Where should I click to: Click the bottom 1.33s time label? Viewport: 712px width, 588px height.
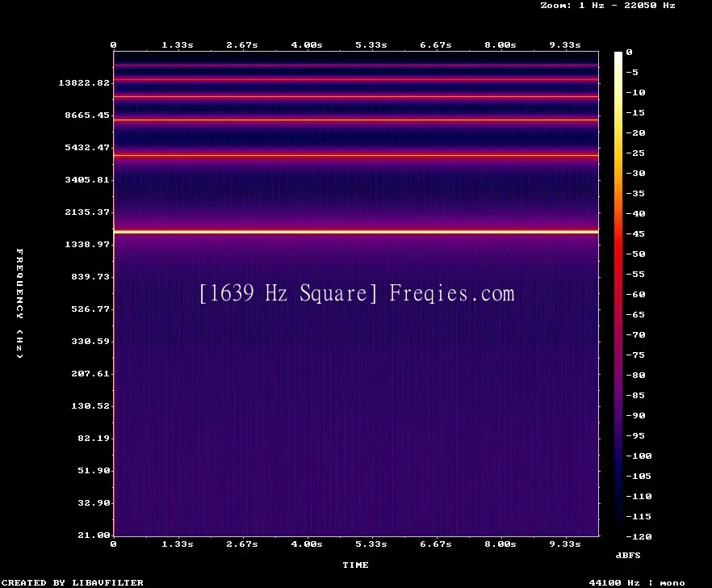click(178, 544)
